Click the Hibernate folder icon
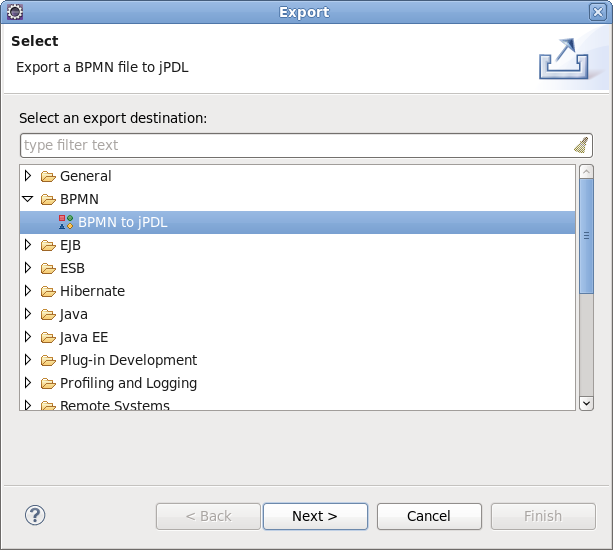 tap(48, 291)
